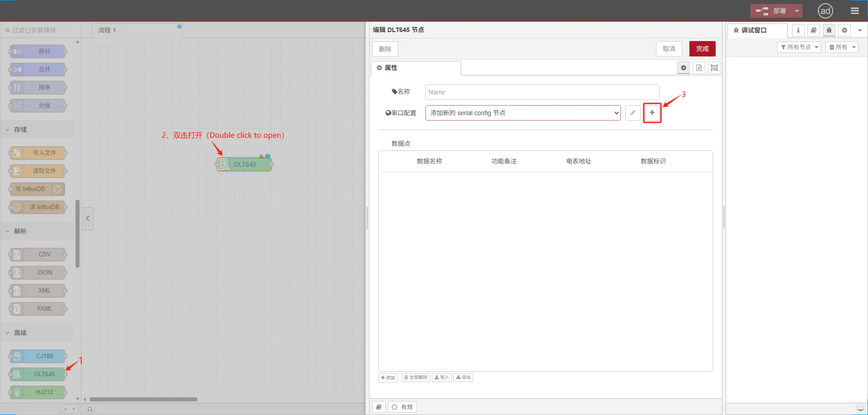Open the node description document icon
Image resolution: width=868 pixels, height=415 pixels.
point(699,68)
